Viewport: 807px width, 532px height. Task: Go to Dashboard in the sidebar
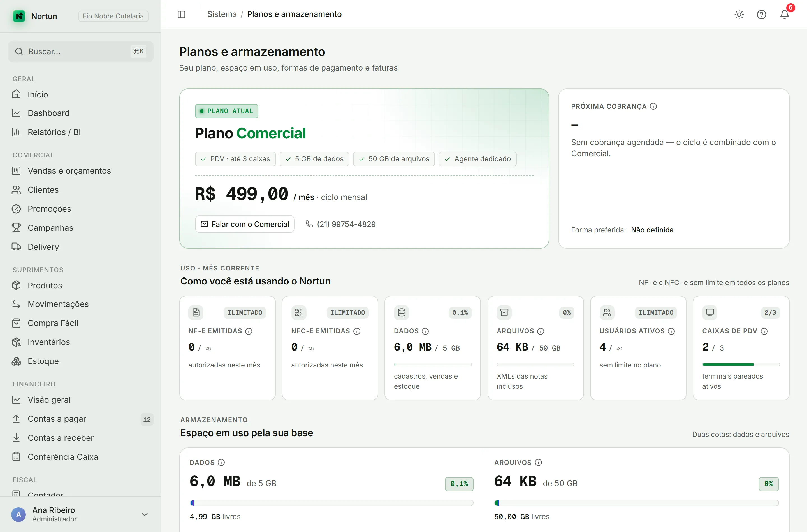tap(81, 113)
